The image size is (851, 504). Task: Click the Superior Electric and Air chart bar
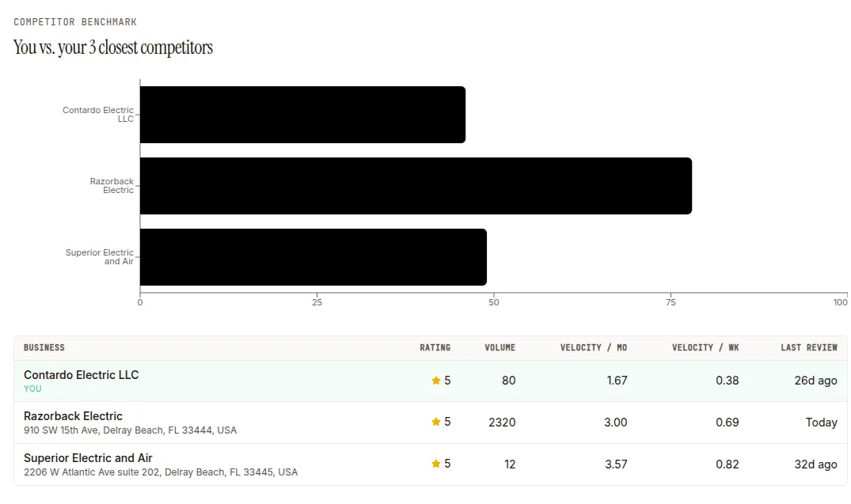click(313, 257)
